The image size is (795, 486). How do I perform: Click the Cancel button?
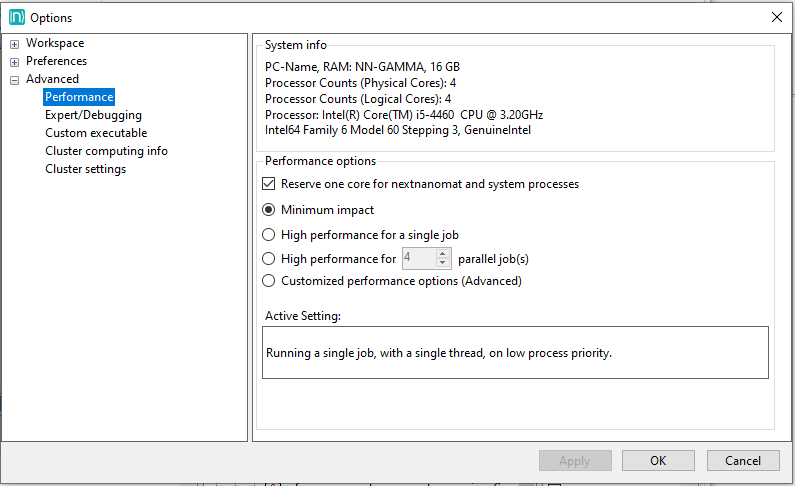(742, 461)
